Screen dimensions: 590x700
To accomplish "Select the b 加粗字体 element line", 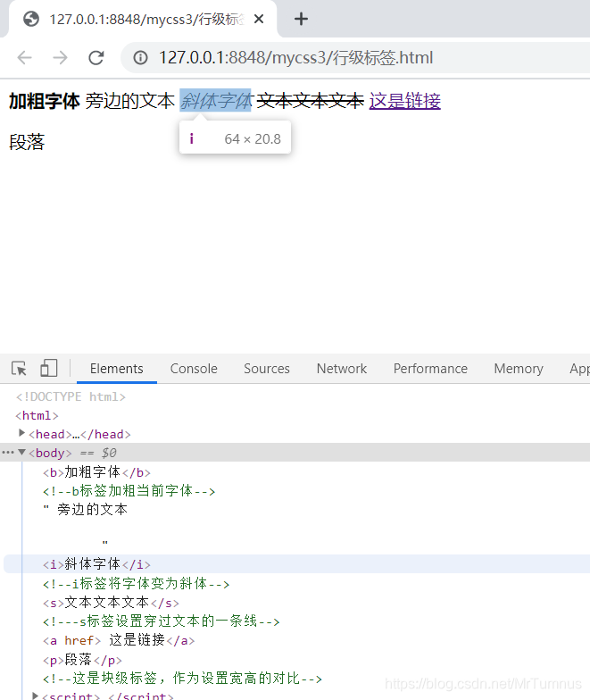I will pyautogui.click(x=96, y=472).
